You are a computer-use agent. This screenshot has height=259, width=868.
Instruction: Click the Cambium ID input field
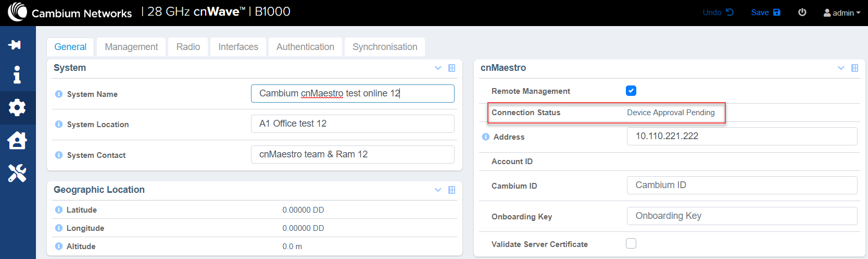point(742,185)
